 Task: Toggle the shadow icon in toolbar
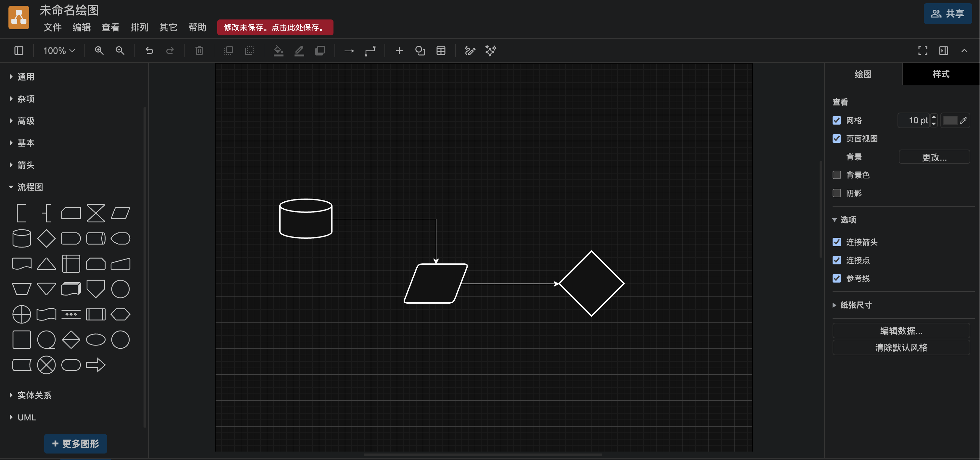320,51
